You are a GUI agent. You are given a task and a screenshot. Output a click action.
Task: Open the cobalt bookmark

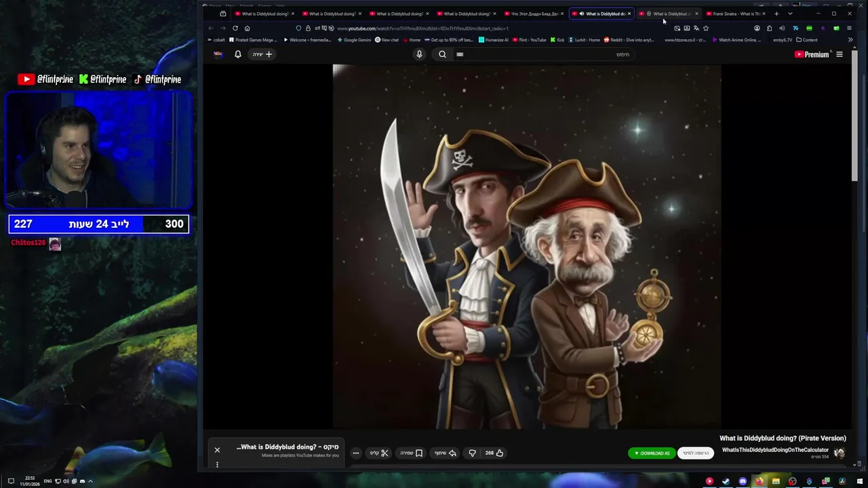(216, 40)
